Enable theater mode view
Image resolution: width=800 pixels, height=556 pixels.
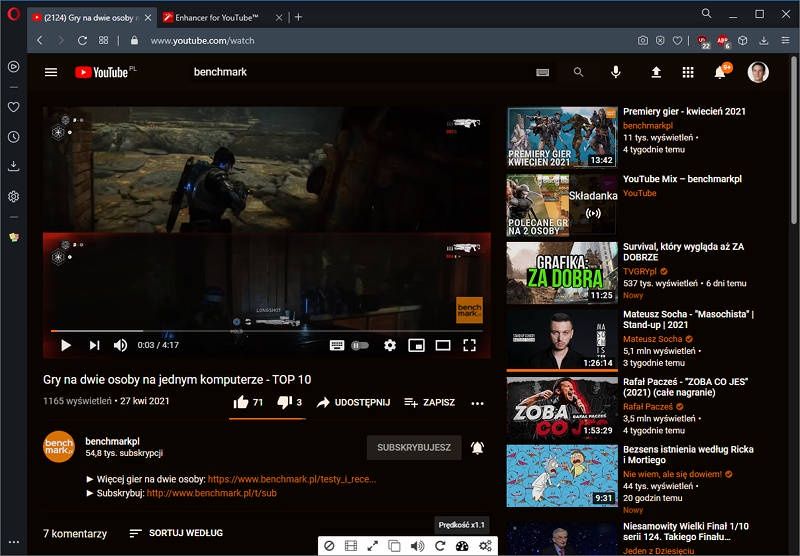(x=443, y=345)
